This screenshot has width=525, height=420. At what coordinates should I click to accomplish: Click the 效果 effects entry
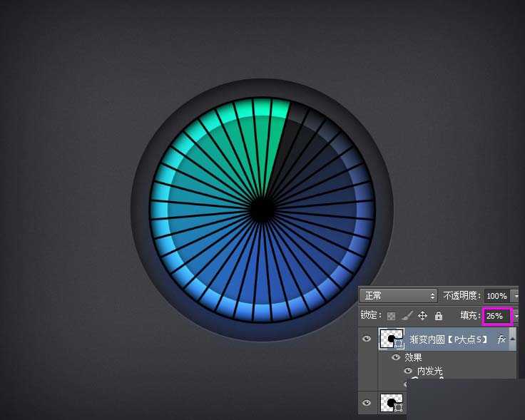pos(413,357)
